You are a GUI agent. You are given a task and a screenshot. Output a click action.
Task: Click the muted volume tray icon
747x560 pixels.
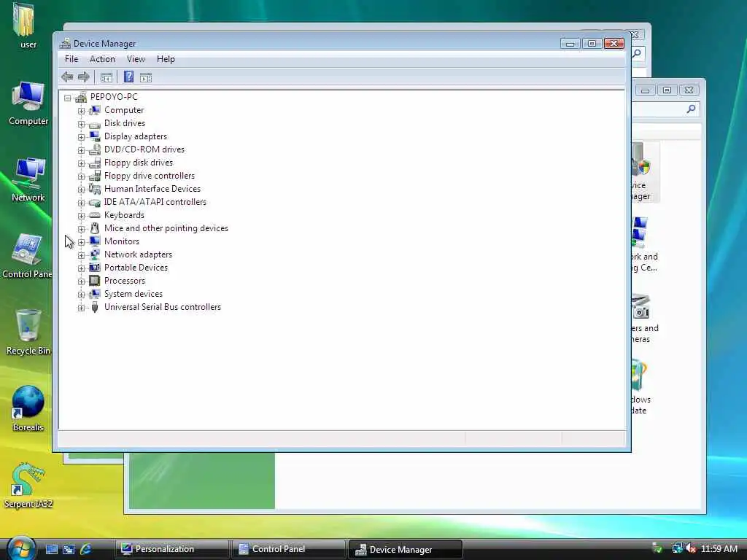(692, 548)
